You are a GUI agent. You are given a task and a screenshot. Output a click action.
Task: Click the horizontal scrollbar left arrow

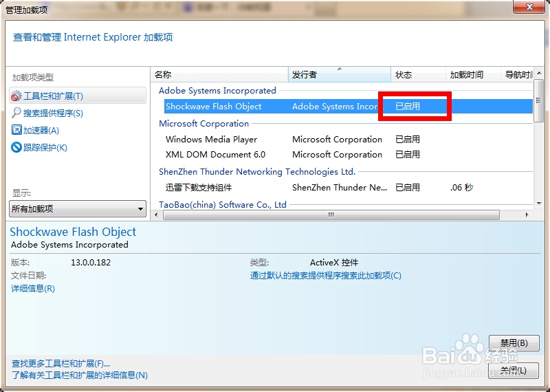(x=157, y=215)
